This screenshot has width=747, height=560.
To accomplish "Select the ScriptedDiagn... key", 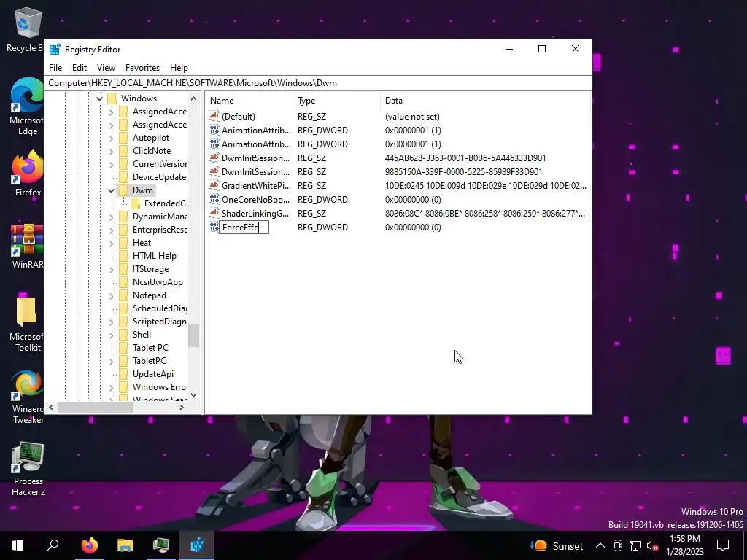I will 160,322.
